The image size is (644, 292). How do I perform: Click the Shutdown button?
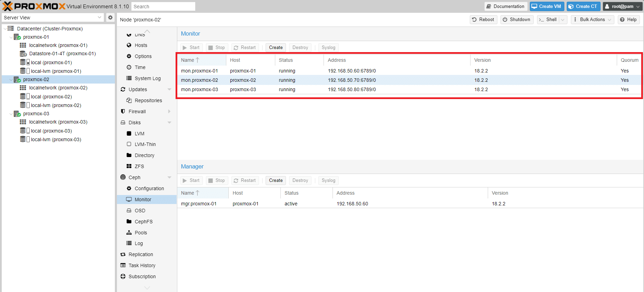[x=517, y=20]
